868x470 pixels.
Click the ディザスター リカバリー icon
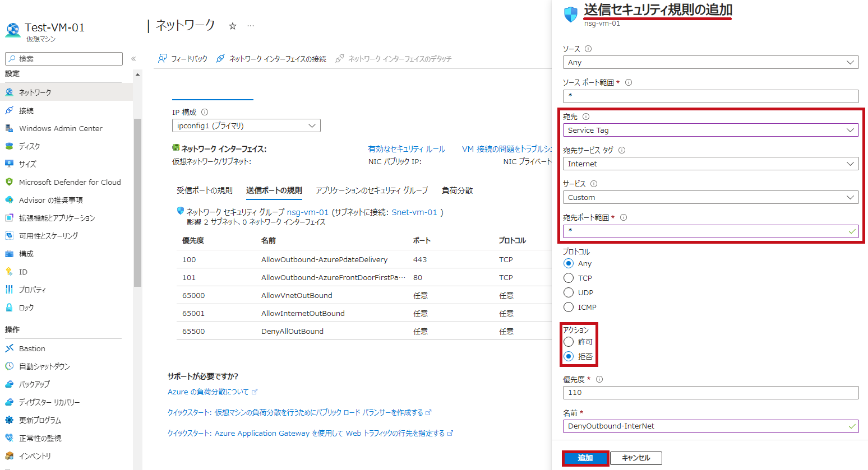(9, 402)
